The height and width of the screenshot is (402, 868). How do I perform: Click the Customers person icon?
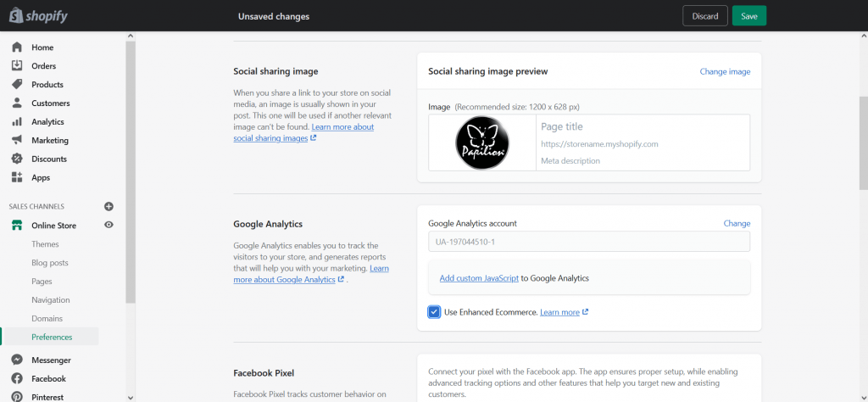click(x=17, y=103)
